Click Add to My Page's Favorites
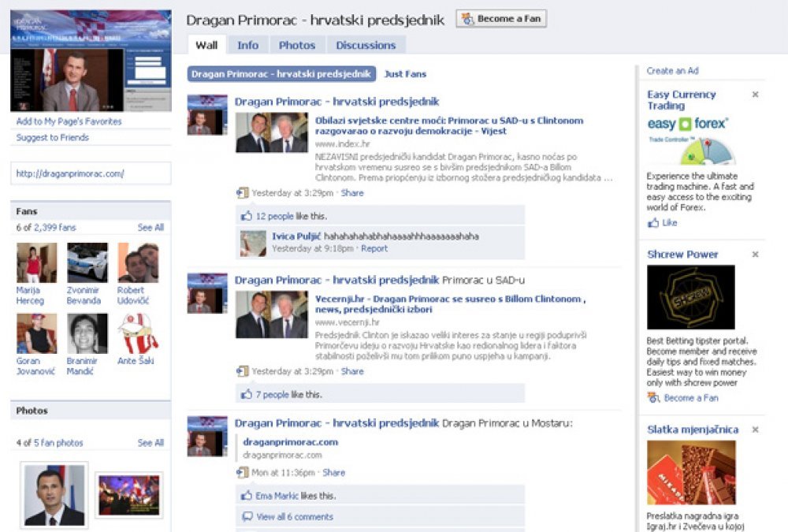 [x=69, y=121]
